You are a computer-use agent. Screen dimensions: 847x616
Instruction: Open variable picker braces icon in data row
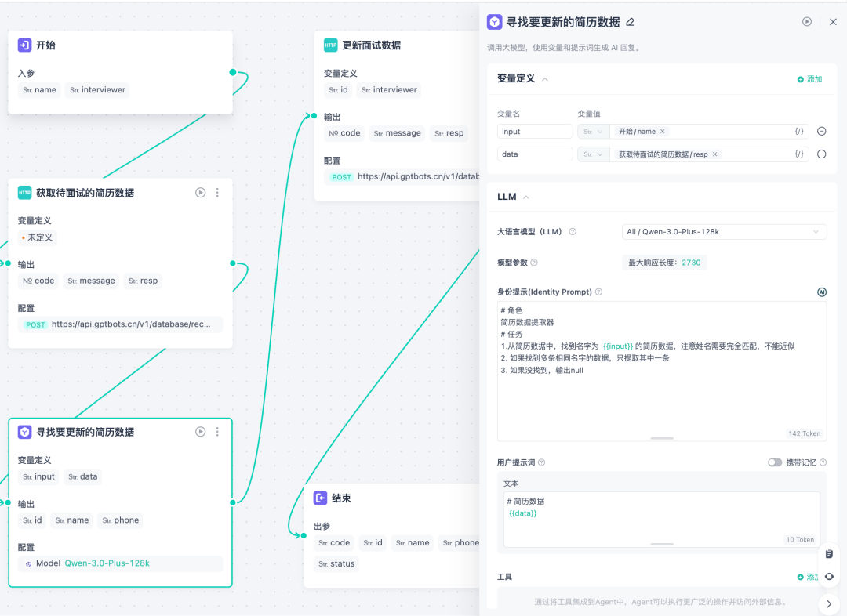(x=799, y=154)
